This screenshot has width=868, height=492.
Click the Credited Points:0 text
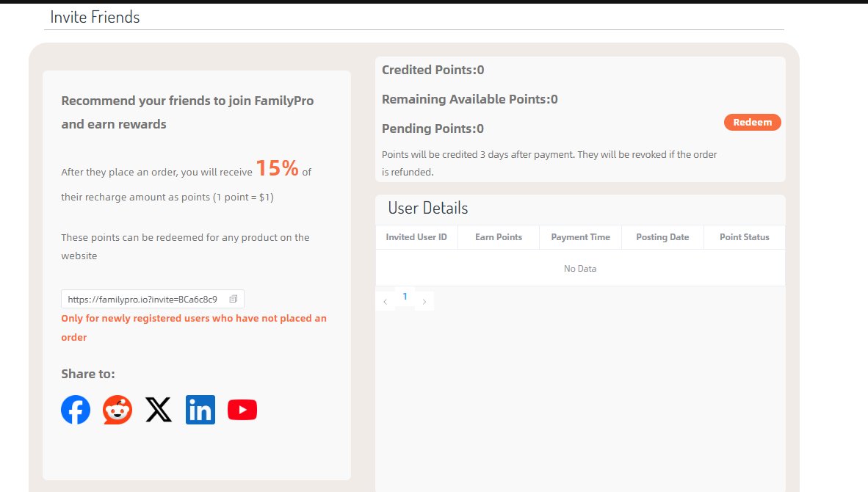point(433,70)
